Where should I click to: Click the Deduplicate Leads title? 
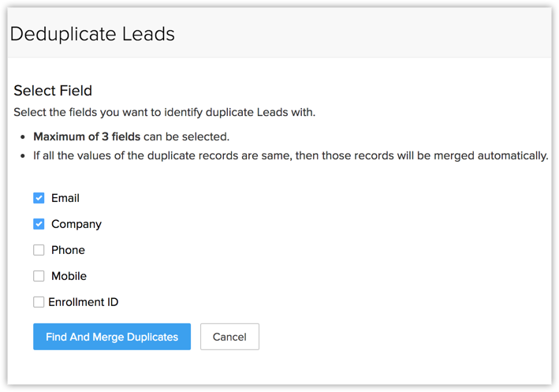[x=92, y=34]
